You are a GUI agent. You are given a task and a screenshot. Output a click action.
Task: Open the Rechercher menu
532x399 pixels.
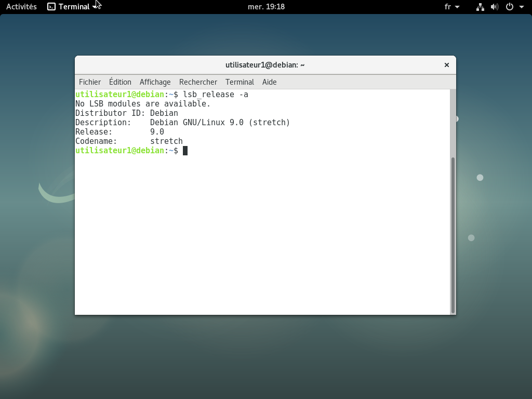click(198, 82)
